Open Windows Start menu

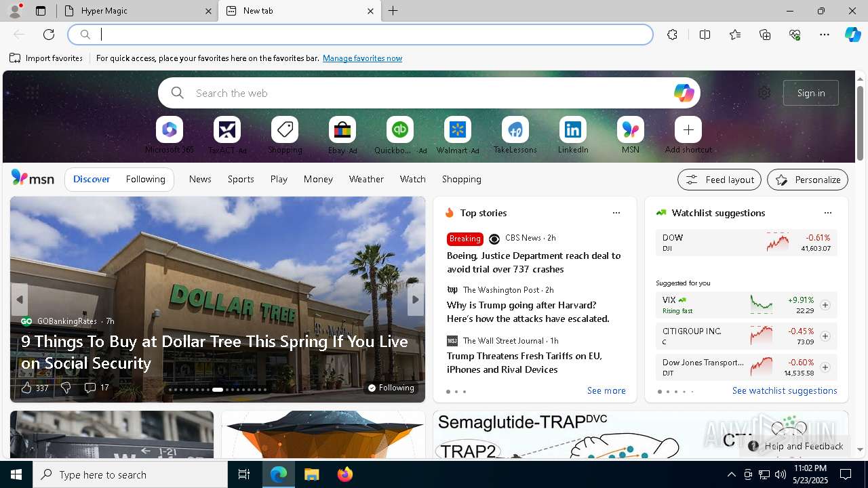point(16,474)
